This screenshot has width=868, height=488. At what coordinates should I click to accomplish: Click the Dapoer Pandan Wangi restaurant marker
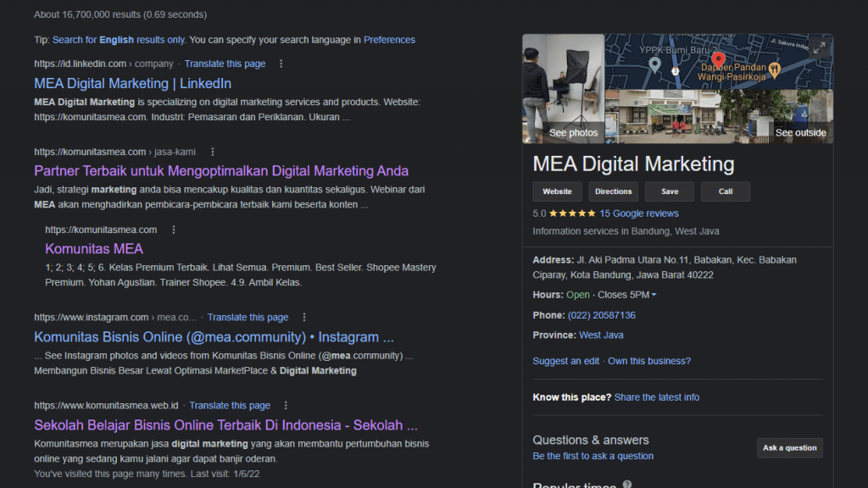tap(775, 69)
